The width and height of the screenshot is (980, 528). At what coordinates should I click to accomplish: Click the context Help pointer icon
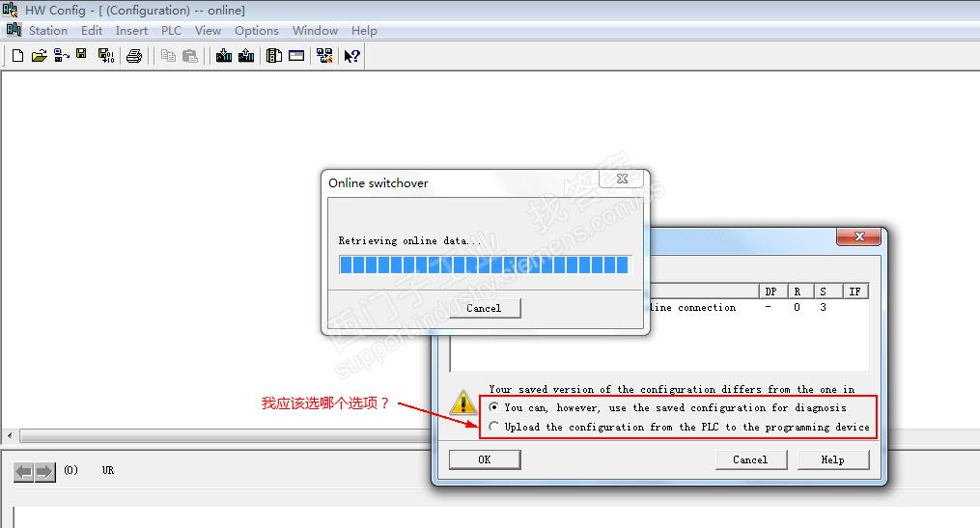[x=351, y=56]
